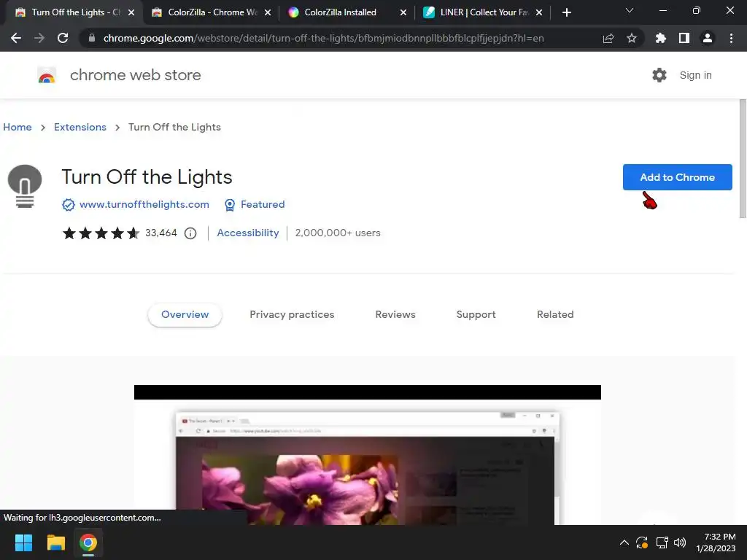Click the Featured badge icon

pyautogui.click(x=230, y=205)
